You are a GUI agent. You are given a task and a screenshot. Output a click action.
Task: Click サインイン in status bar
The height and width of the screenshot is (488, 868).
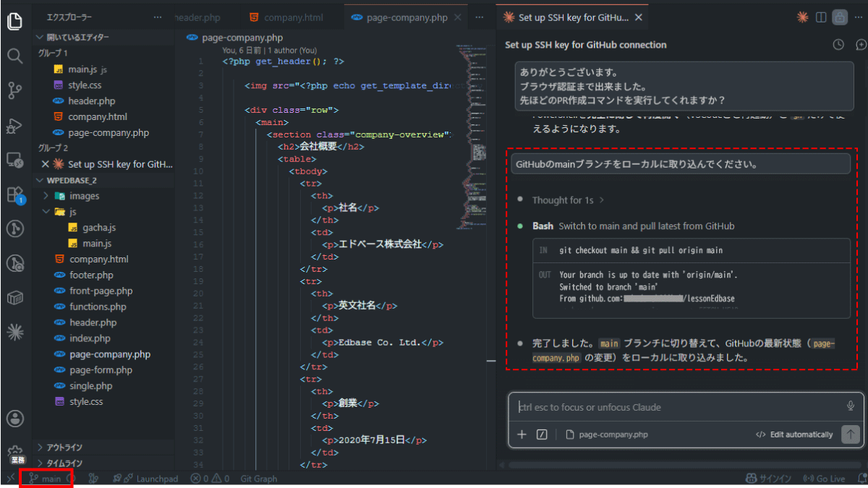coord(768,479)
